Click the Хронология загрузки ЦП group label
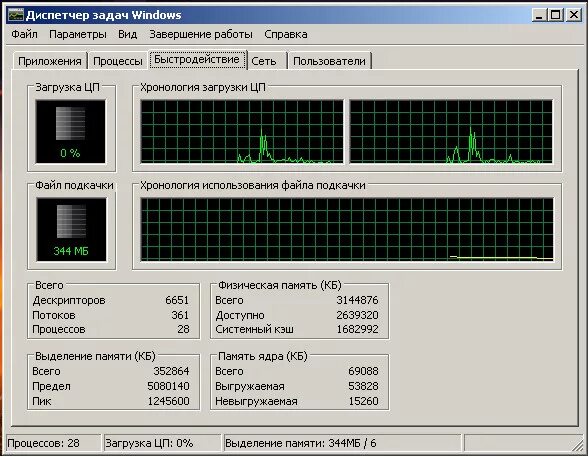Viewport: 588px width, 457px height. tap(203, 87)
